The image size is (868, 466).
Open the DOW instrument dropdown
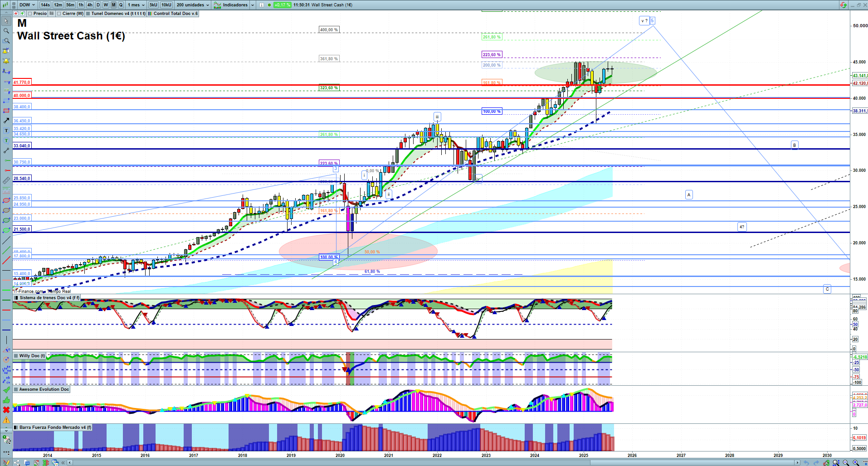coord(27,5)
